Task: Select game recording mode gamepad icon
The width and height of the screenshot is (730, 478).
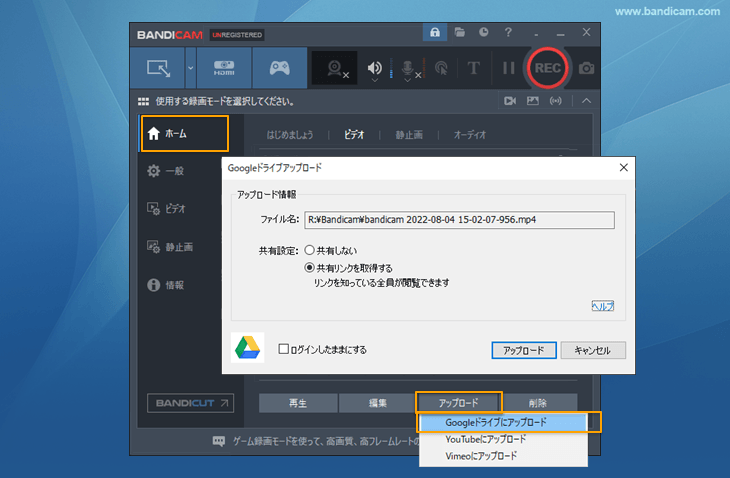Action: tap(279, 68)
